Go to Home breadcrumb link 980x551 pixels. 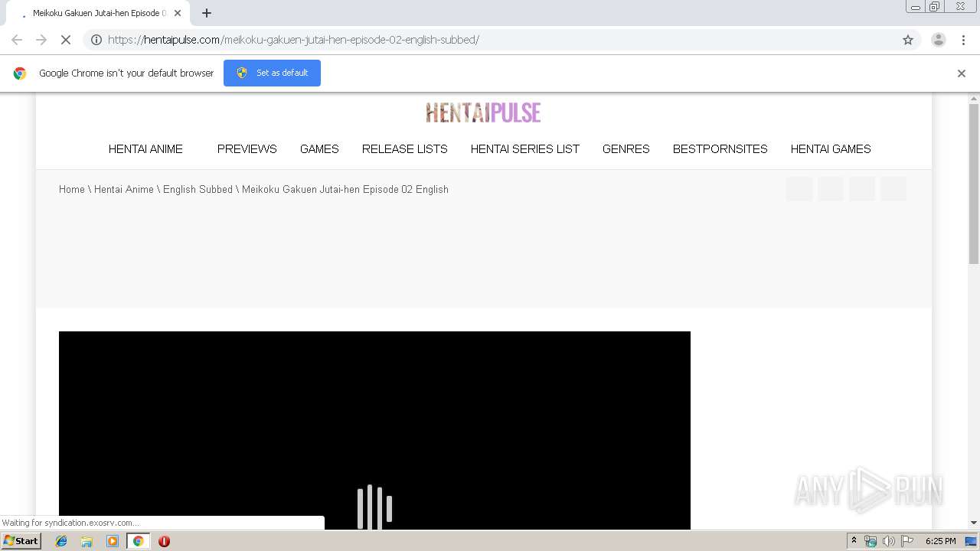pos(72,190)
